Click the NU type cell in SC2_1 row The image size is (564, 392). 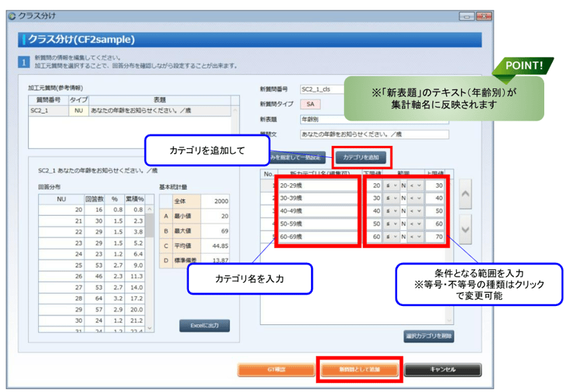[78, 111]
